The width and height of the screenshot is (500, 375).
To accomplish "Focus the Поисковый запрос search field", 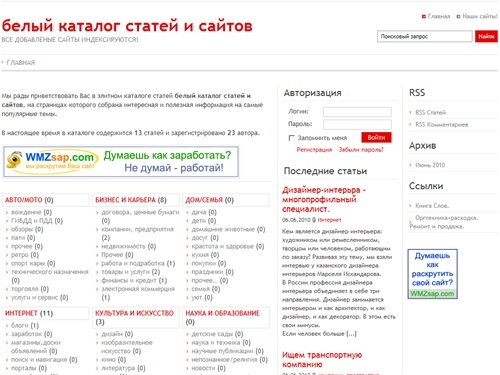I will coord(425,36).
